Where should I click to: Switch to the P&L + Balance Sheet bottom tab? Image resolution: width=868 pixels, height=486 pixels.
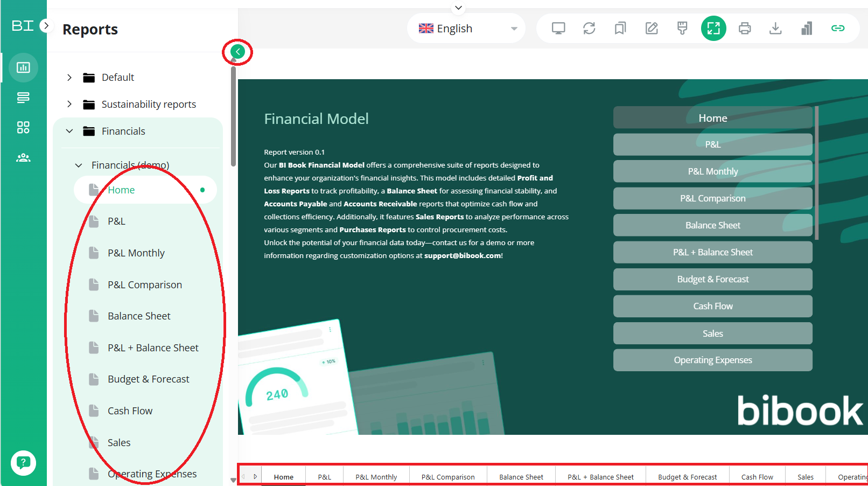(x=601, y=477)
